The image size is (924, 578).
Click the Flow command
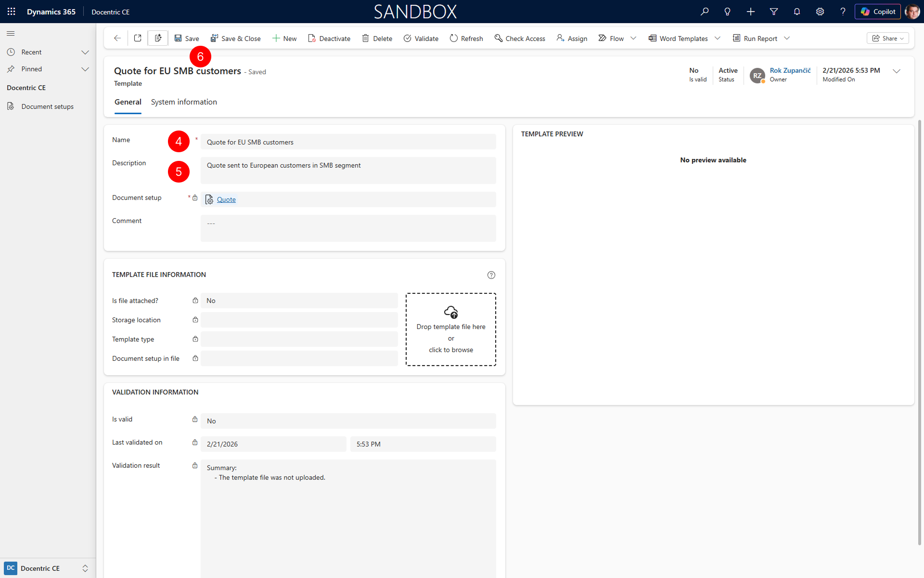[x=611, y=38]
